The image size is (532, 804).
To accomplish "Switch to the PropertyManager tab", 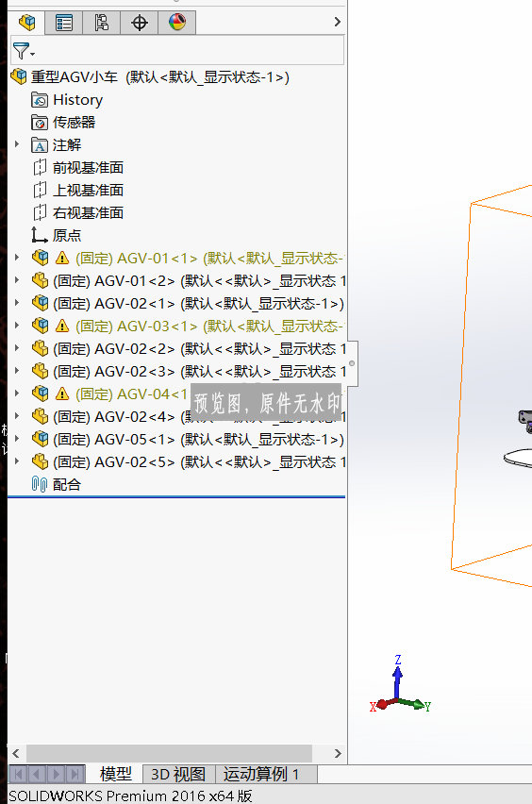I will tap(64, 23).
